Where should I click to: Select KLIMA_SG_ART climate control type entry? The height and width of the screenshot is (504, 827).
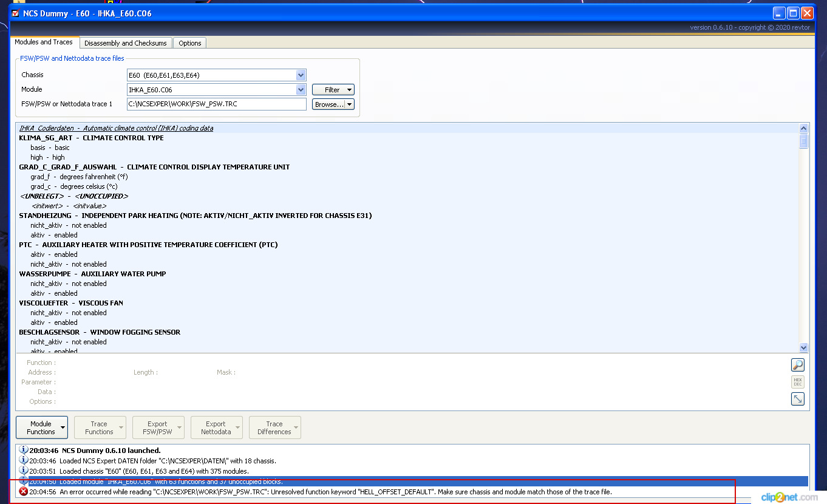tap(91, 138)
